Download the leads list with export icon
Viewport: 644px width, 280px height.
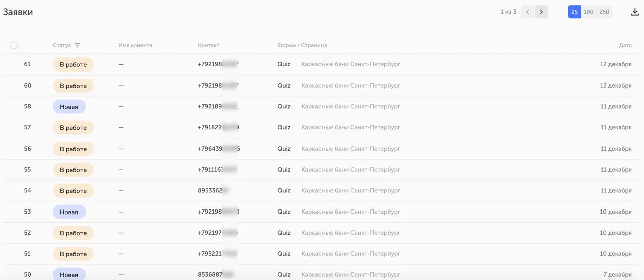[635, 12]
